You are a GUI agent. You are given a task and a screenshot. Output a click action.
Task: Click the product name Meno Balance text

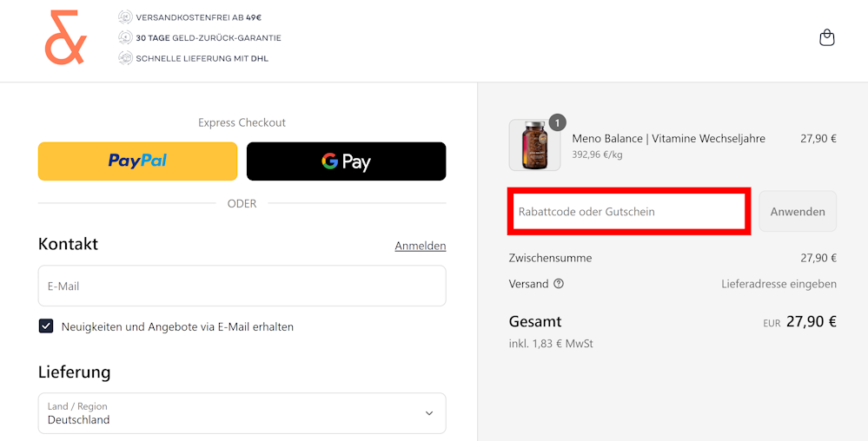669,138
